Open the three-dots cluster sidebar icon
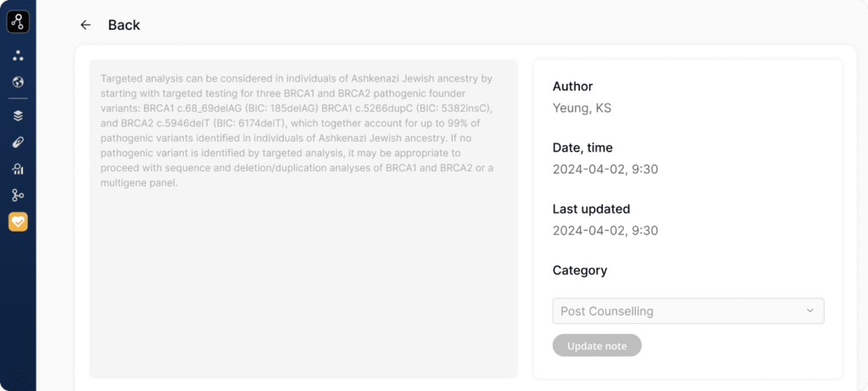 tap(18, 55)
